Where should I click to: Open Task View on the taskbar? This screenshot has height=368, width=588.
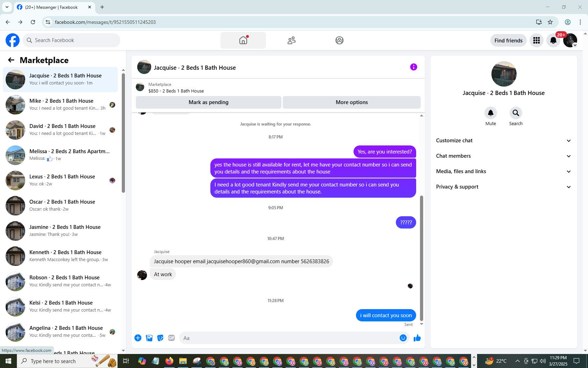[x=126, y=361]
